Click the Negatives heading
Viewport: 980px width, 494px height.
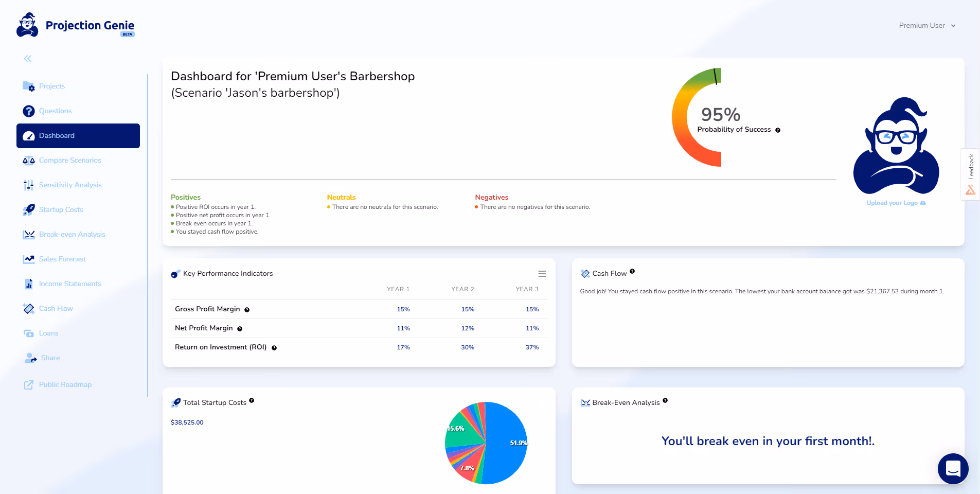(x=492, y=197)
